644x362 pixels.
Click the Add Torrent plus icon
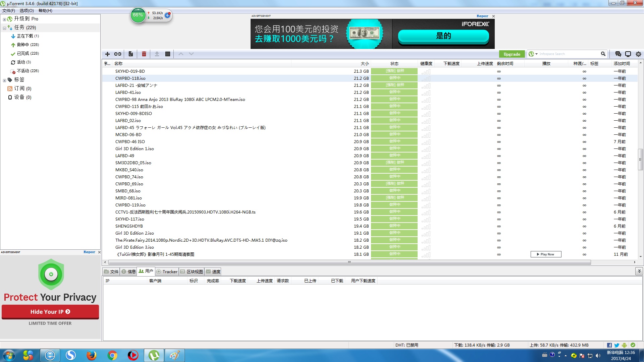107,54
